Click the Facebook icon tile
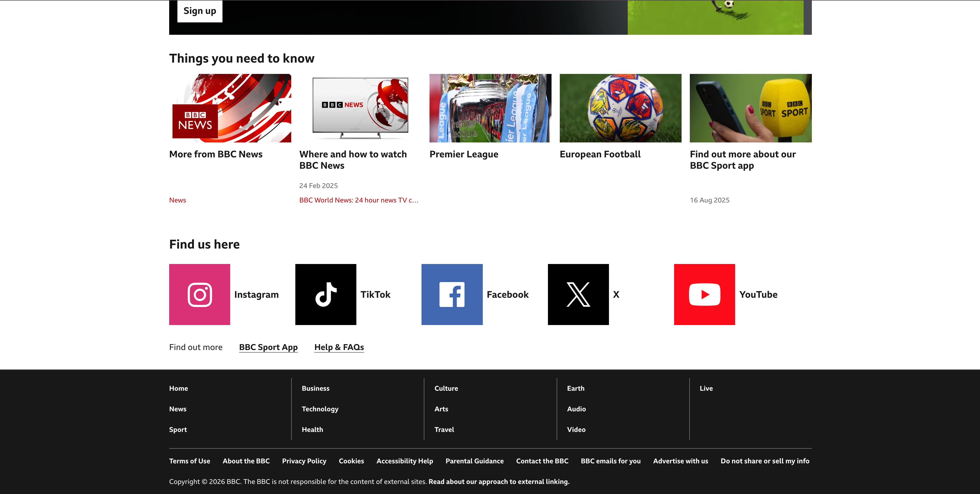The height and width of the screenshot is (494, 980). [452, 294]
